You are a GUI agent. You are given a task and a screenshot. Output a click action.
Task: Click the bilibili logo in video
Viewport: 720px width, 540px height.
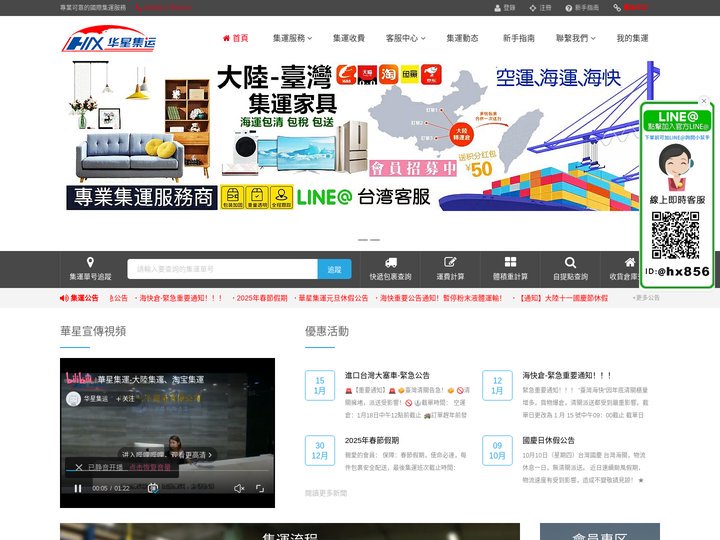click(x=79, y=378)
